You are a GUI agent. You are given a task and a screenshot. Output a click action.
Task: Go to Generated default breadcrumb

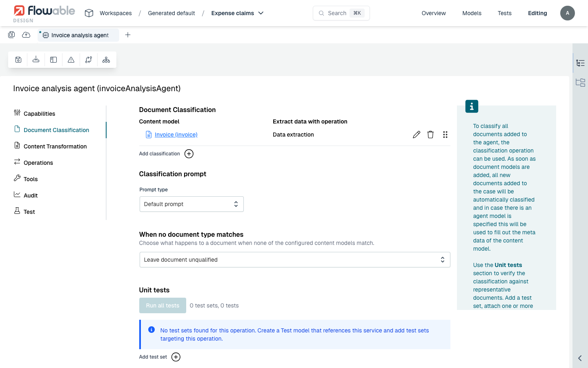coord(171,13)
